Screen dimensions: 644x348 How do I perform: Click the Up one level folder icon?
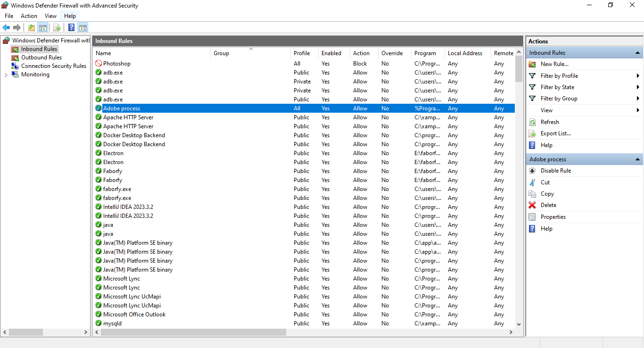(31, 27)
